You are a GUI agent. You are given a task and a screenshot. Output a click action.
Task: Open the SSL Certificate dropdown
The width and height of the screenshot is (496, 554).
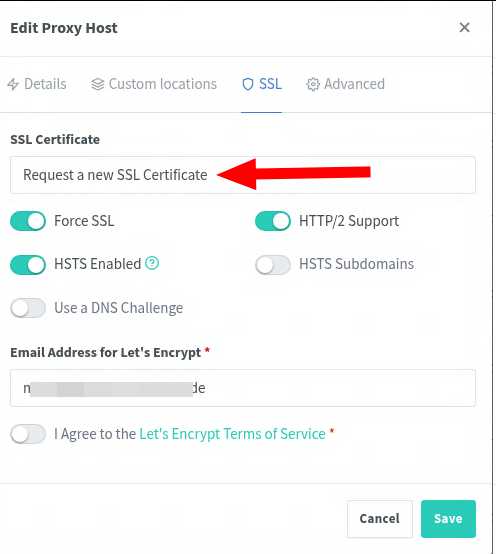pos(243,175)
